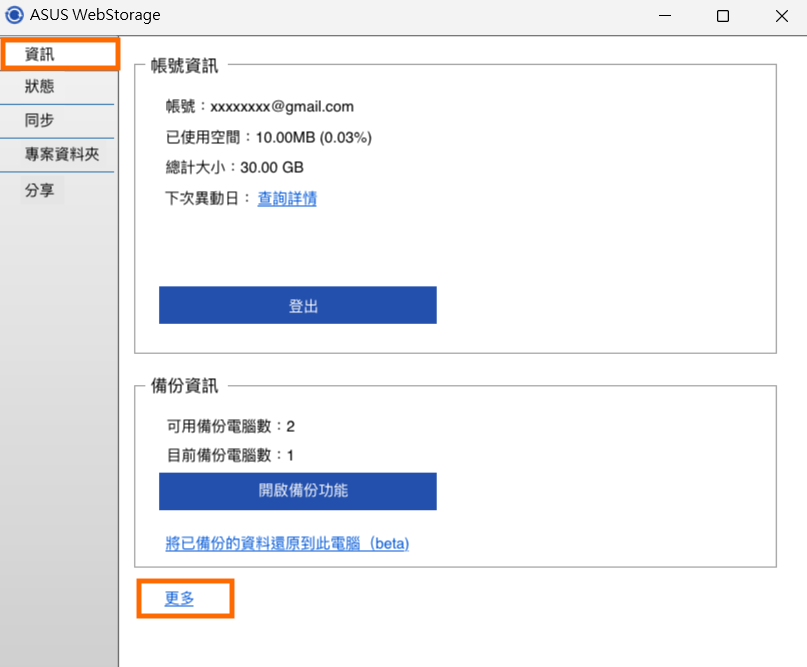Screen dimensions: 807x667
Task: Open 將已備份的資料還原到此電腦 (beta) link
Action: [x=287, y=543]
